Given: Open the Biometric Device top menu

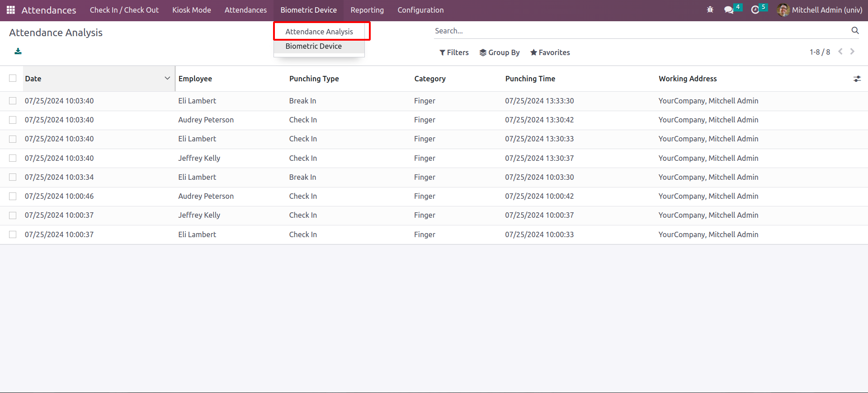Looking at the screenshot, I should point(309,10).
